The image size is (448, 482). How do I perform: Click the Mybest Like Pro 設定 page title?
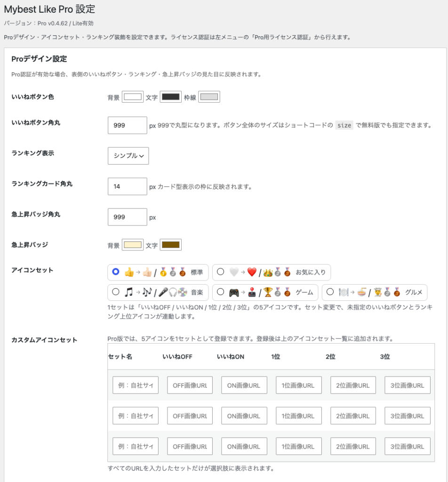pos(49,9)
